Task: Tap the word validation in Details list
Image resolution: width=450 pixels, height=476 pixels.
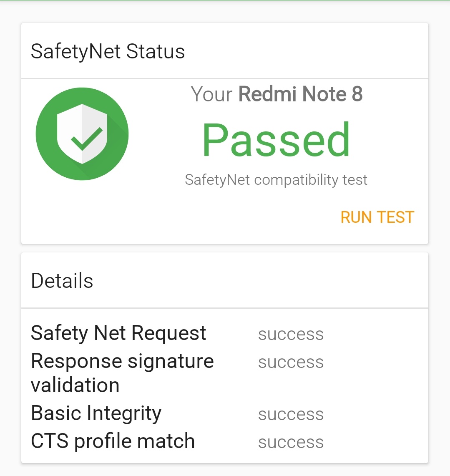Action: pos(75,385)
